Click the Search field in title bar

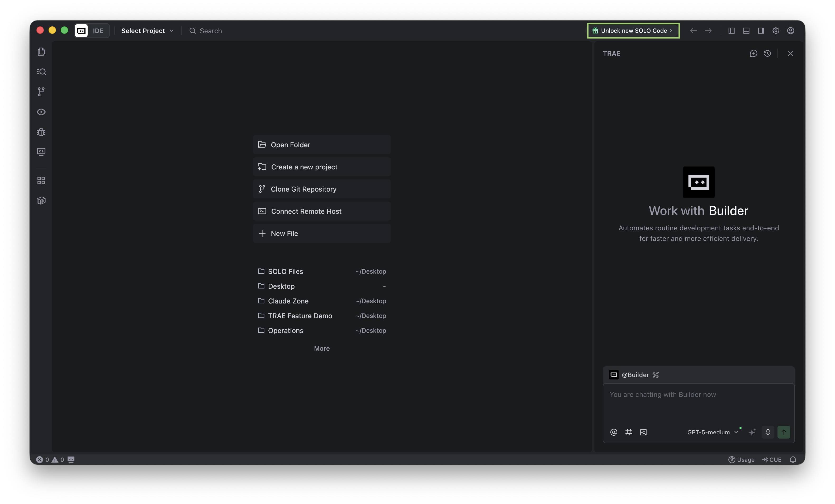206,31
